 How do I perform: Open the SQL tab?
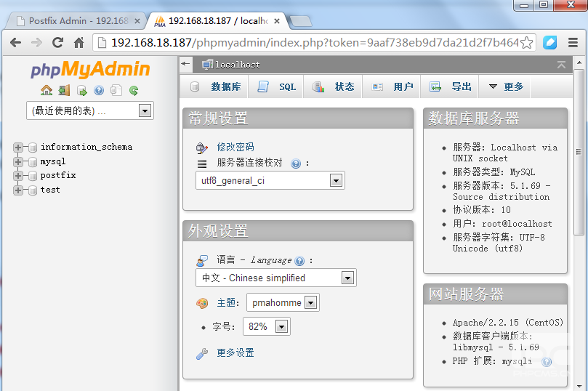pyautogui.click(x=276, y=86)
